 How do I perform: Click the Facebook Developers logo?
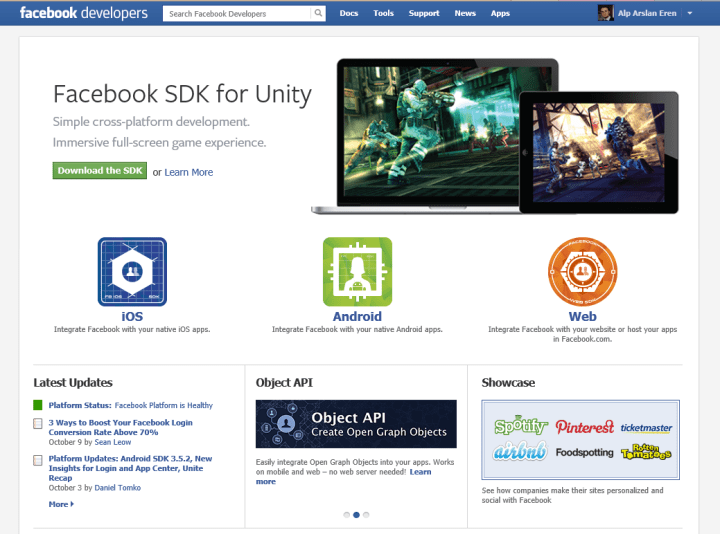[83, 13]
